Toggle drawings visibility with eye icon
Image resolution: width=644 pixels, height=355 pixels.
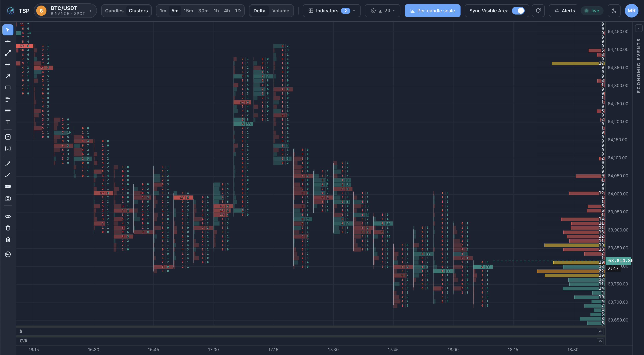(x=8, y=216)
